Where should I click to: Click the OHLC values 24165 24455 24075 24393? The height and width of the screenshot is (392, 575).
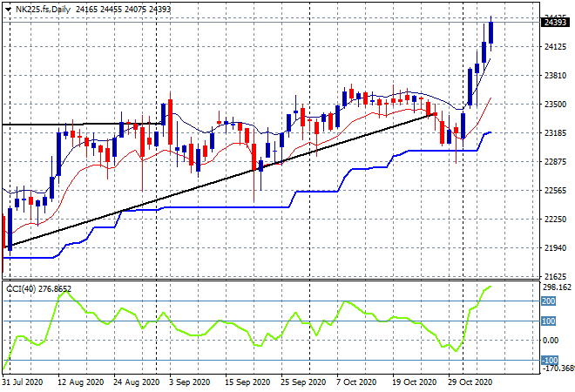click(123, 10)
